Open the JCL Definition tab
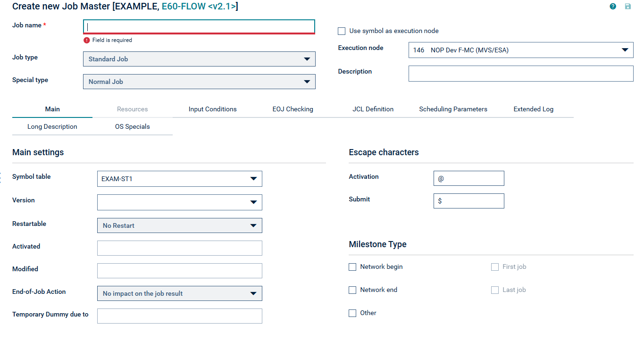Image resolution: width=644 pixels, height=350 pixels. click(373, 109)
